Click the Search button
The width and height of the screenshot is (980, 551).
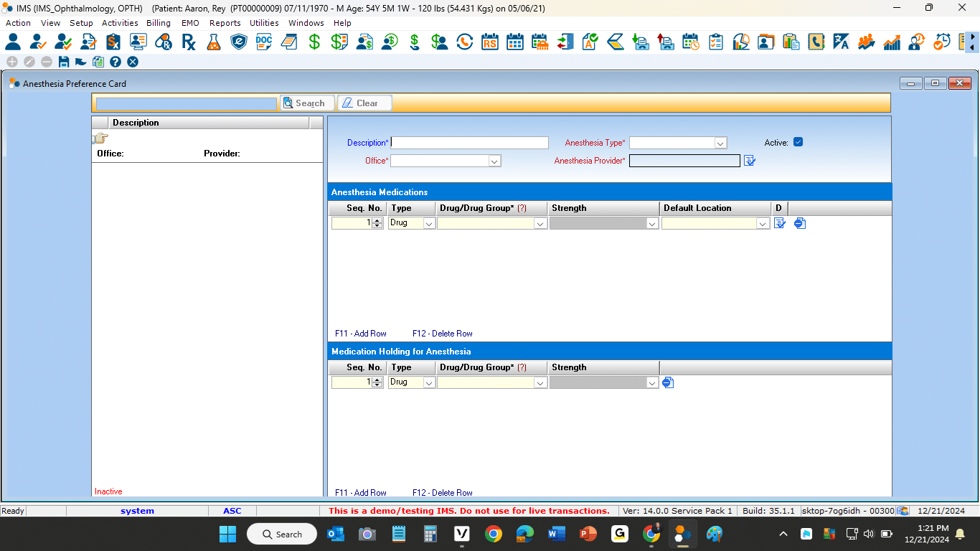point(308,103)
